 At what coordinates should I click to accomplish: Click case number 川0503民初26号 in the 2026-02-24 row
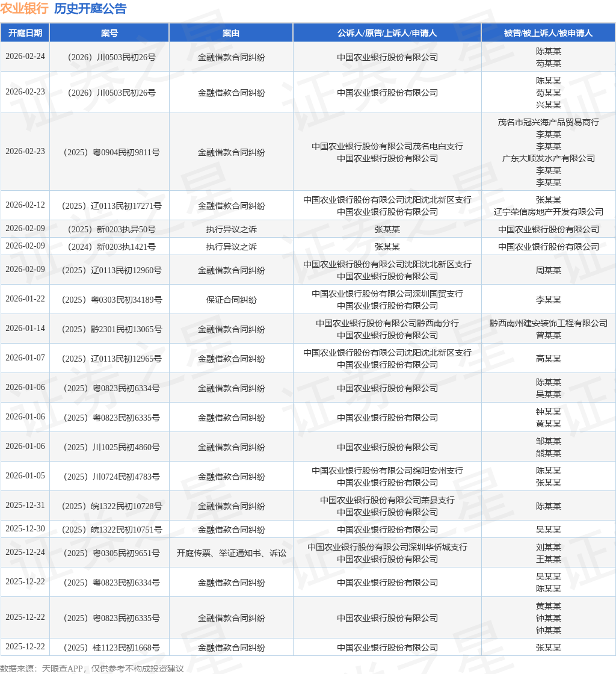112,57
